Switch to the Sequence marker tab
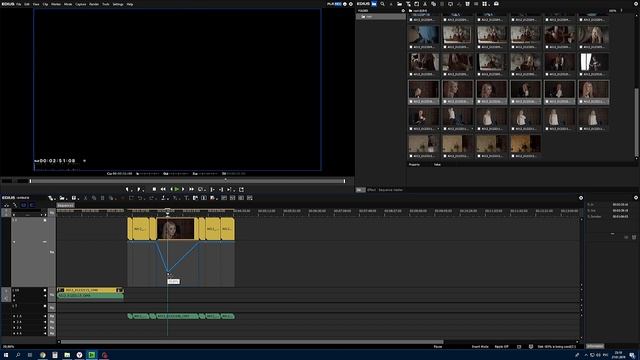This screenshot has height=360, width=640. click(x=391, y=190)
